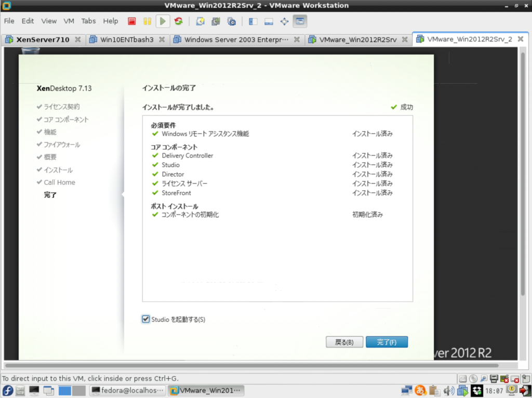Click the red Power Off toolbar icon
Screen dimensions: 532x398
131,21
